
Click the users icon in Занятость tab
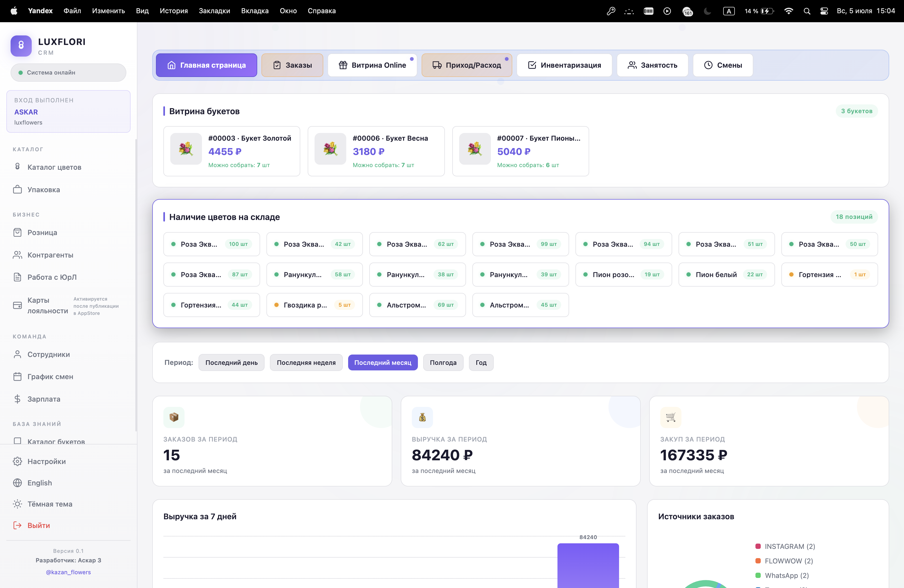632,65
